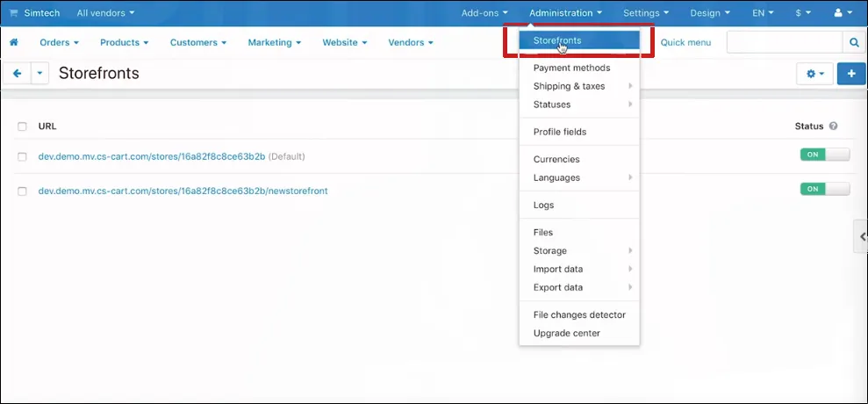Click the back arrow button

point(18,73)
